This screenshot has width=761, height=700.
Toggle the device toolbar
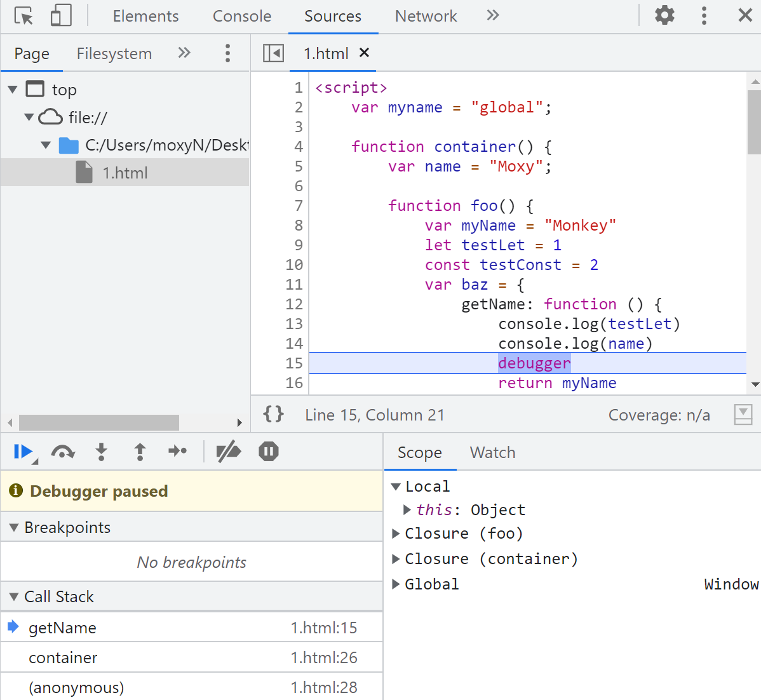point(61,15)
